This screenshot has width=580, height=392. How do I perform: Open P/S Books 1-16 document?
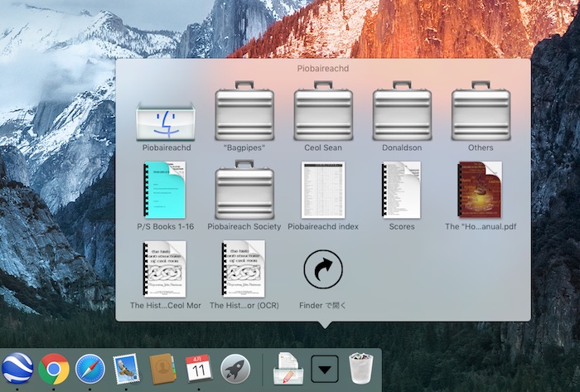click(x=166, y=190)
